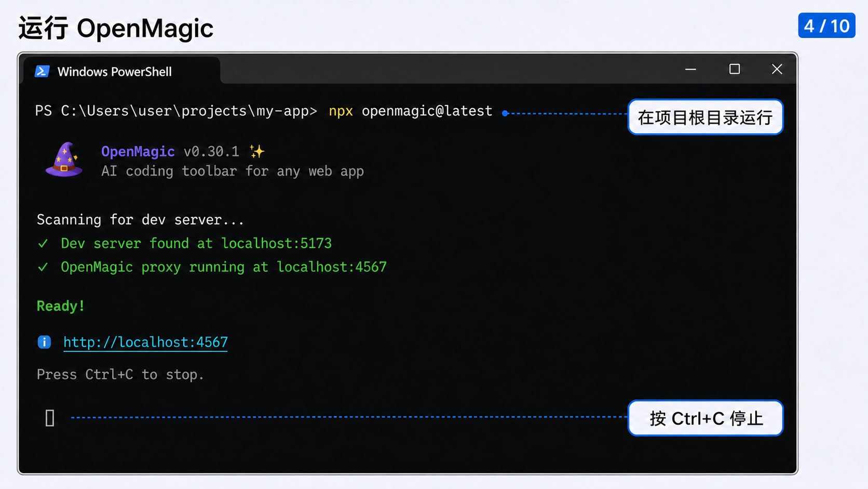Screen dimensions: 868x489
Task: Click 'AI coding toolbar for any web app'
Action: [233, 171]
